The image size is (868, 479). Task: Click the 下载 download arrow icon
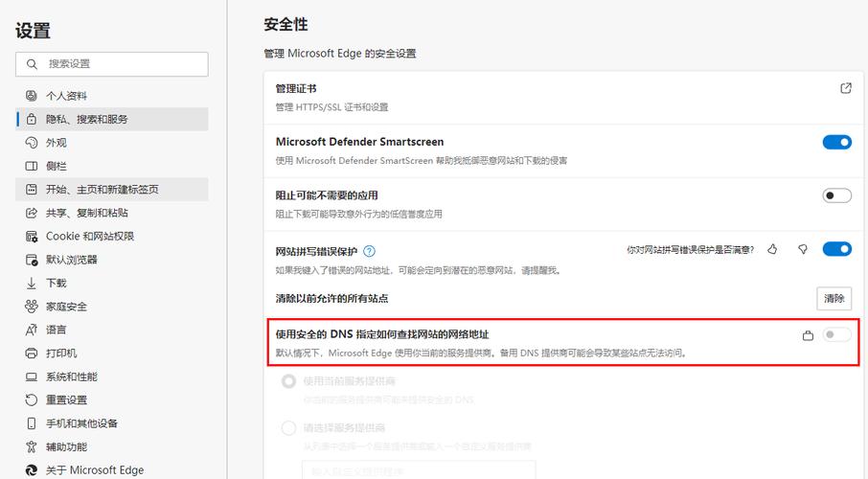pos(32,283)
